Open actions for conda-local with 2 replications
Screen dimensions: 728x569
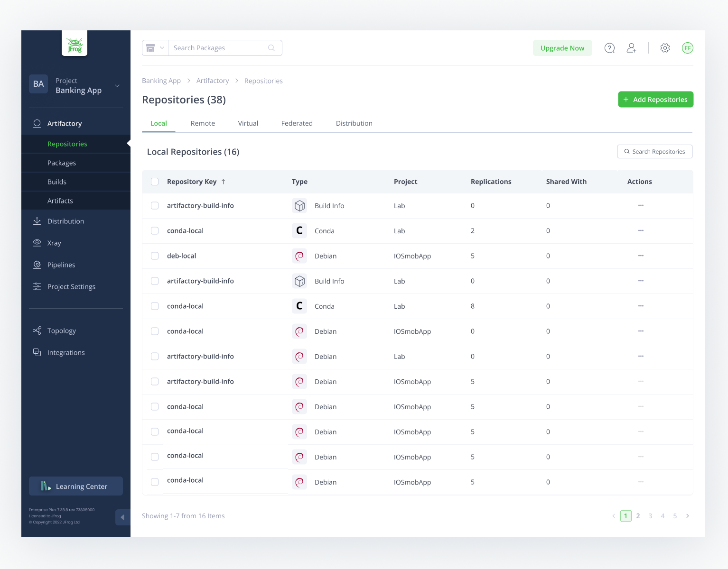pos(641,230)
